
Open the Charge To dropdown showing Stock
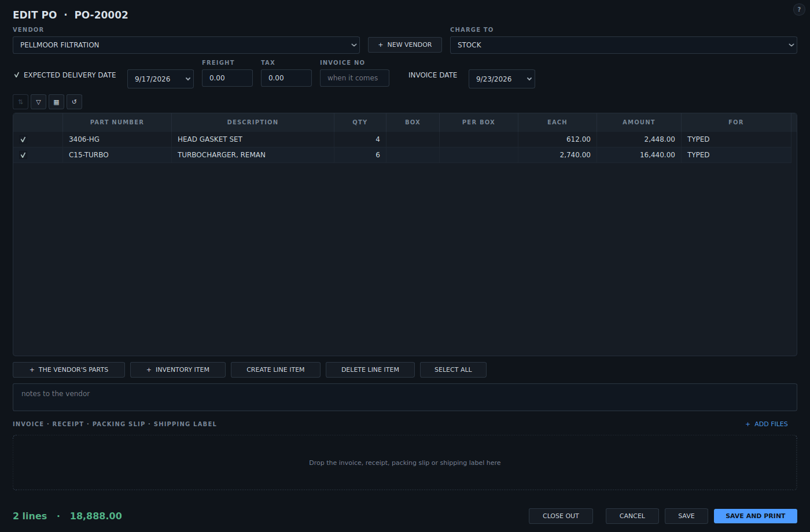(624, 45)
